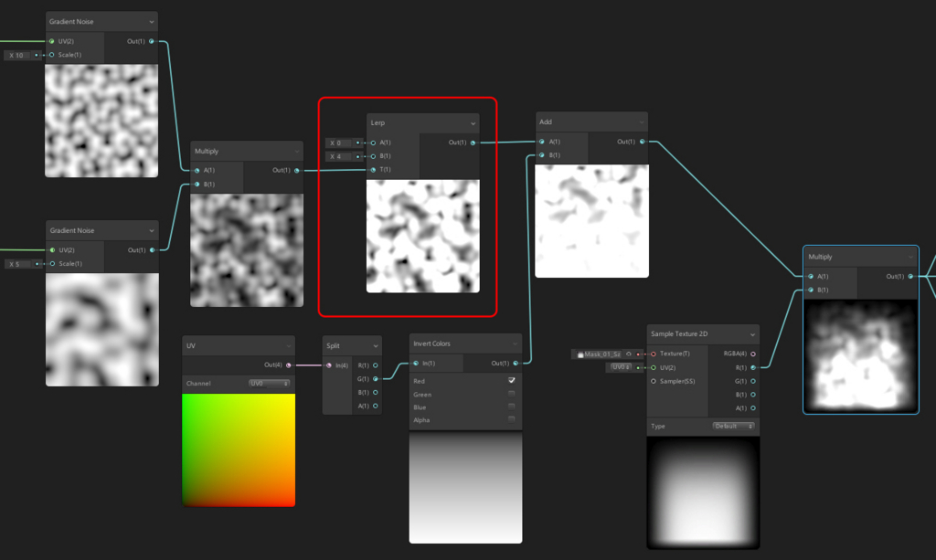Select the Invert Colors node title bar
Screen dimensions: 936x560
(x=465, y=343)
